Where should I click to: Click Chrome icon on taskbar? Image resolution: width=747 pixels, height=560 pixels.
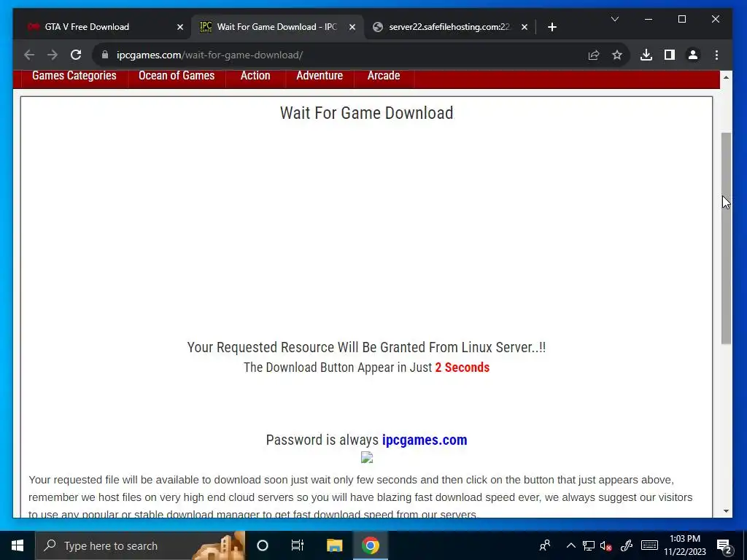click(370, 545)
